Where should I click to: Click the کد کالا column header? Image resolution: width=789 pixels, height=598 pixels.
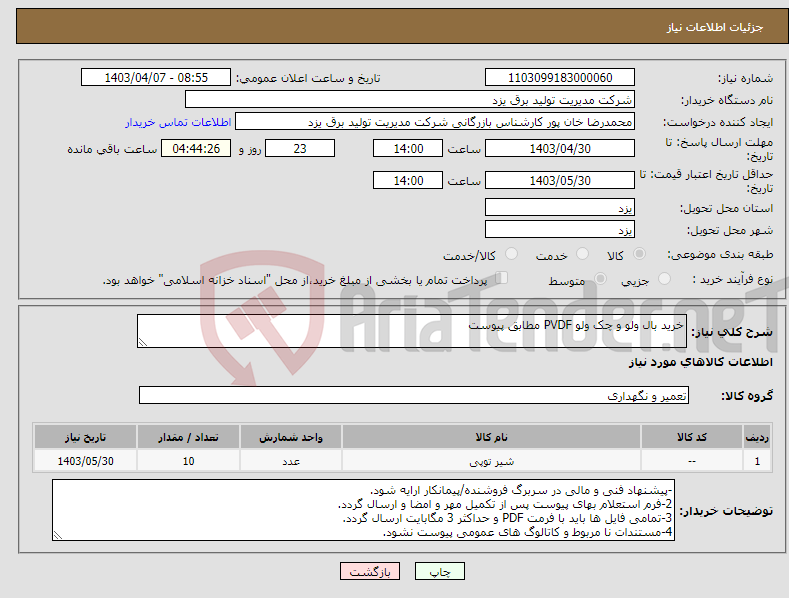[692, 437]
